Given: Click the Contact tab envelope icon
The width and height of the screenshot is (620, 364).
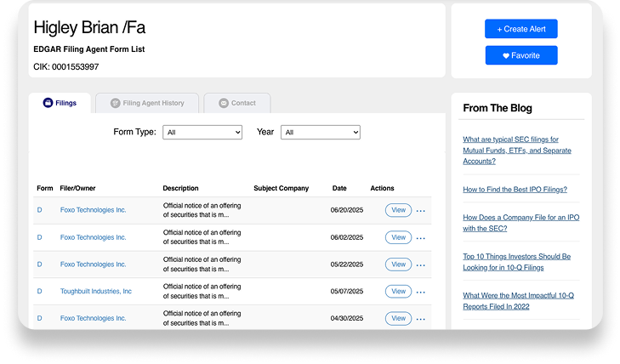Looking at the screenshot, I should click(x=224, y=103).
